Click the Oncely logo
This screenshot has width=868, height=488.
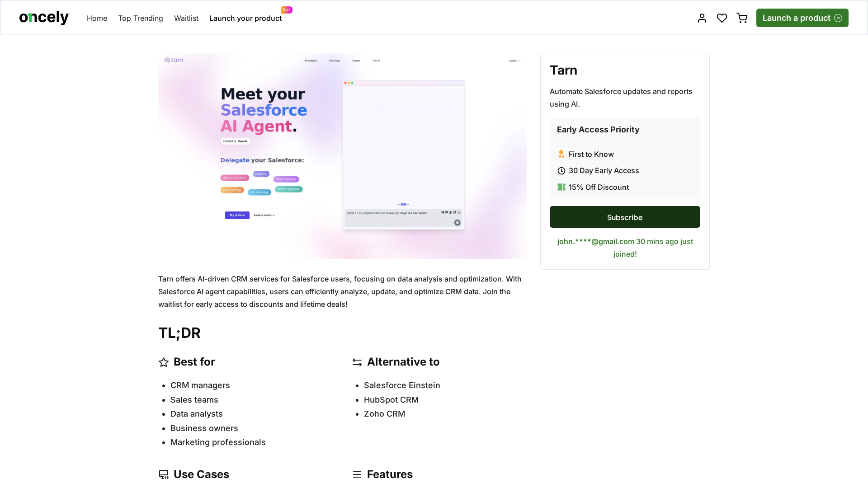(44, 18)
